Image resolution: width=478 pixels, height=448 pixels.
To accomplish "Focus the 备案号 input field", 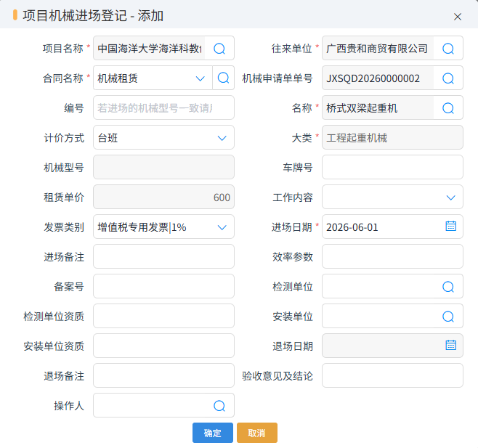I will pos(163,286).
